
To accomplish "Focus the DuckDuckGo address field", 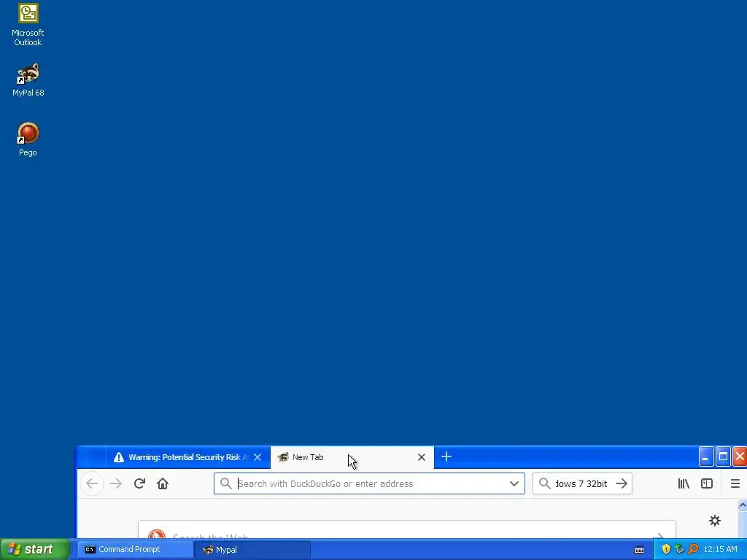I will pyautogui.click(x=369, y=484).
